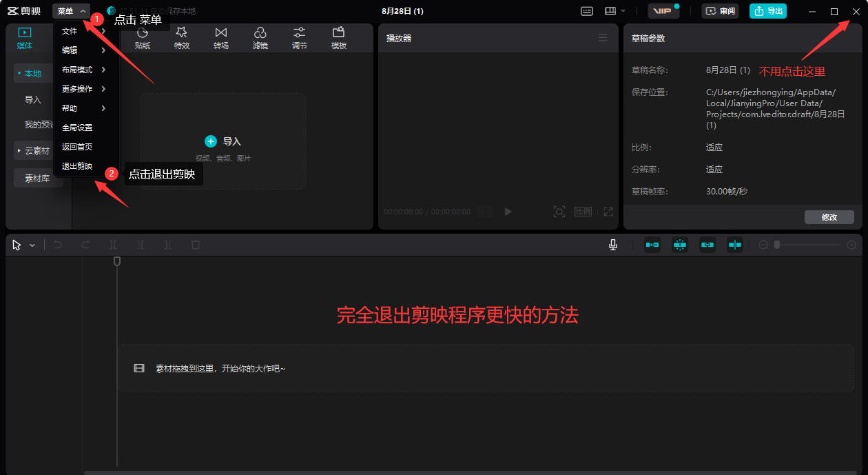Image resolution: width=868 pixels, height=475 pixels.
Task: Choose 退出剪映 exit JianYing
Action: point(77,166)
